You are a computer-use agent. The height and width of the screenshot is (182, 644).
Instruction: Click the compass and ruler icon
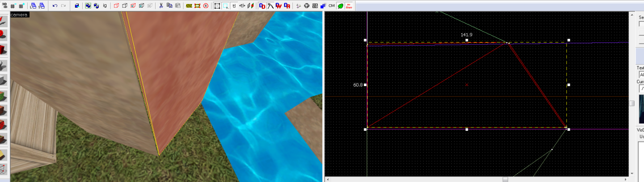click(x=271, y=6)
